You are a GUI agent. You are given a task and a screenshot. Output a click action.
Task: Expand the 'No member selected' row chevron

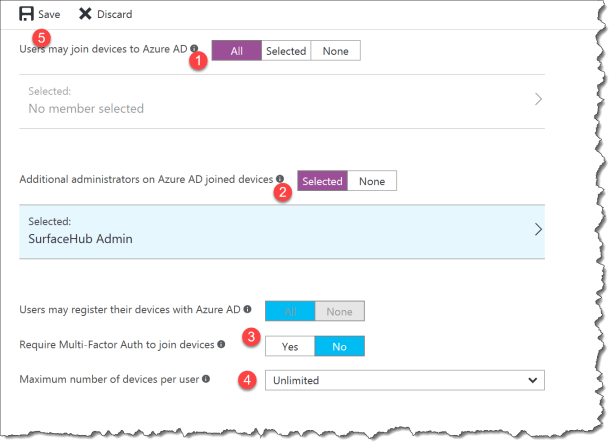point(539,99)
